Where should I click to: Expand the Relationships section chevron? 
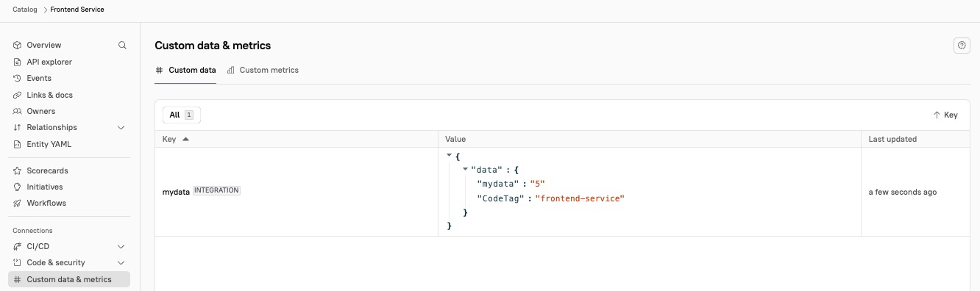(x=121, y=127)
